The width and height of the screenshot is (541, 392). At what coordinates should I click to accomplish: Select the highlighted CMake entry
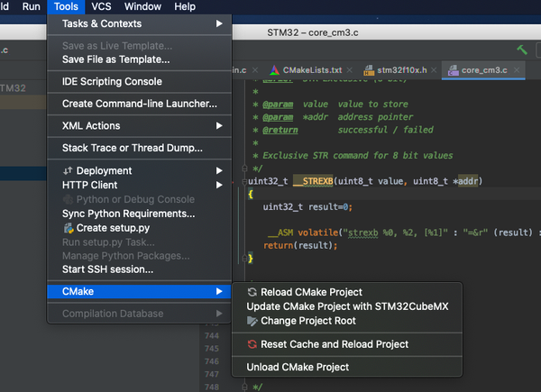pos(140,291)
